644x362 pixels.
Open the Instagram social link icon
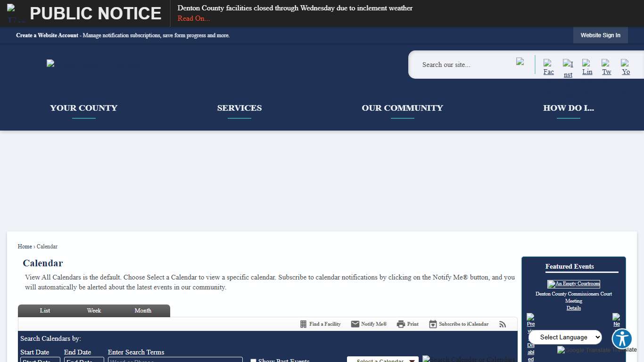(568, 68)
